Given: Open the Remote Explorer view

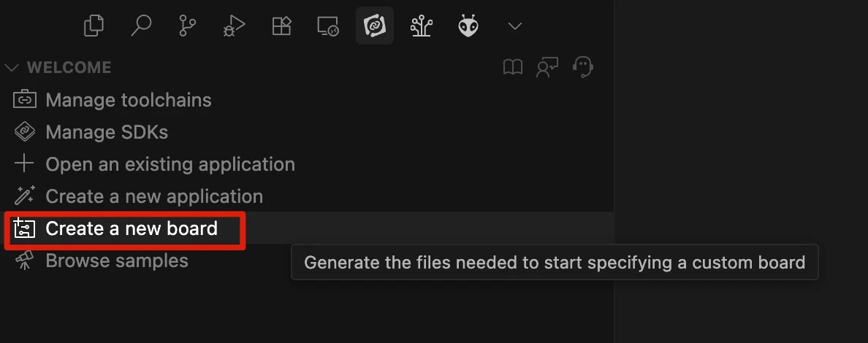Looking at the screenshot, I should click(328, 26).
